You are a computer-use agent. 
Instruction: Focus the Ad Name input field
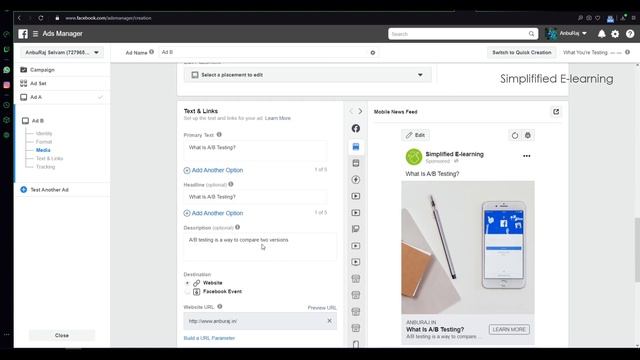269,52
